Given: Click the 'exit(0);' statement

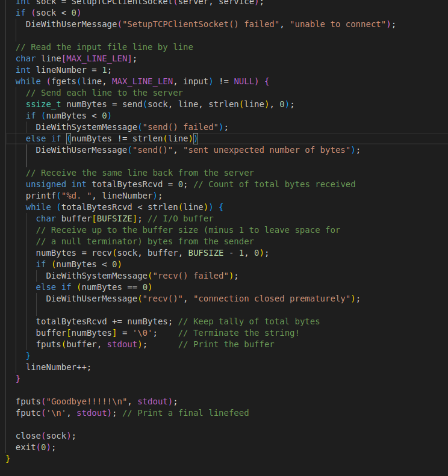Looking at the screenshot, I should point(36,448).
